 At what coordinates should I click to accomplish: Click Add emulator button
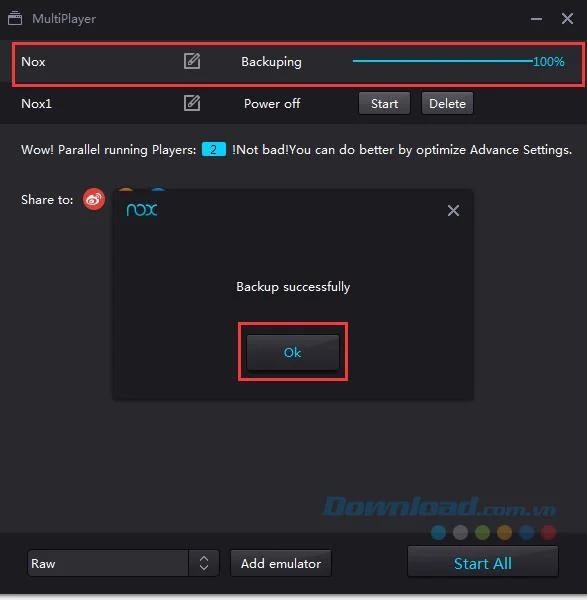pyautogui.click(x=281, y=563)
